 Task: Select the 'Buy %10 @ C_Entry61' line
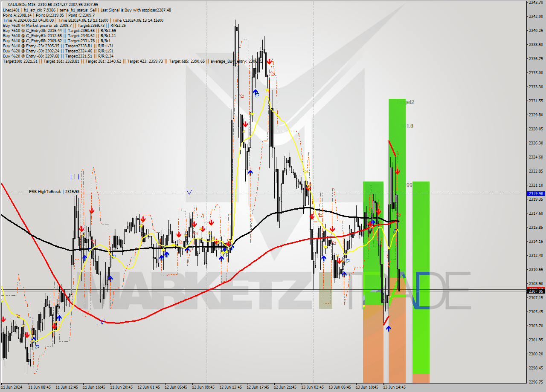pos(59,35)
